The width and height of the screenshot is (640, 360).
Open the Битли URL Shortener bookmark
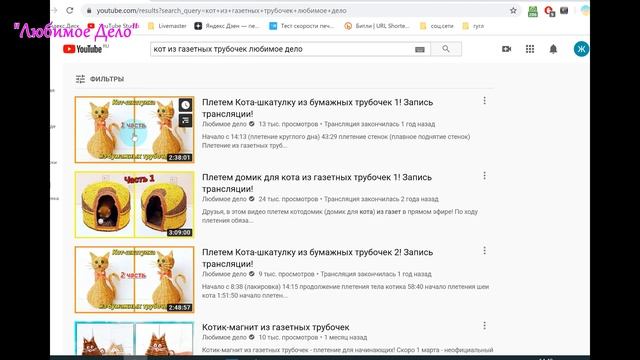[377, 26]
